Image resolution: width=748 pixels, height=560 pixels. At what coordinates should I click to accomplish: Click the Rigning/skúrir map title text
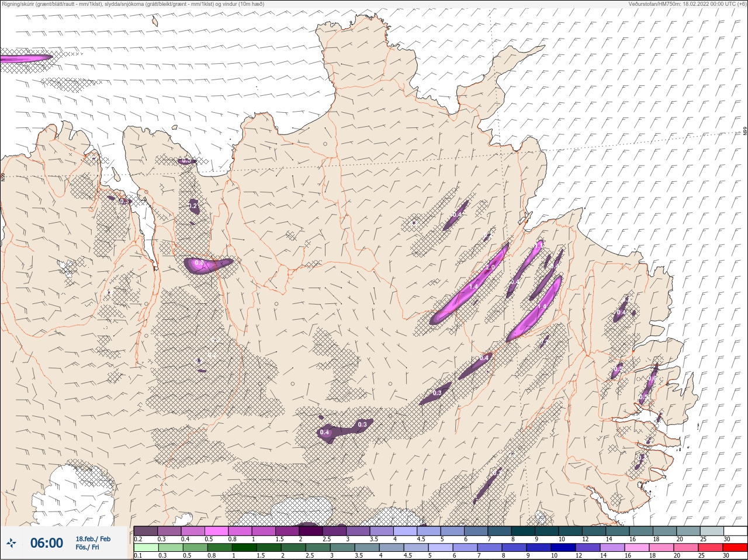(133, 4)
